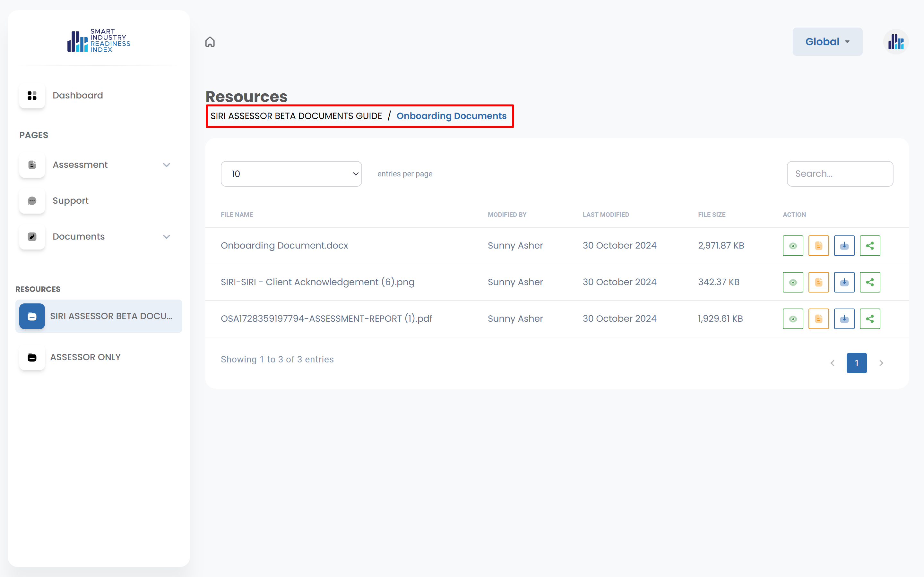Preview the Client Acknowledgement png via the eye icon
Viewport: 924px width, 577px height.
click(x=793, y=282)
